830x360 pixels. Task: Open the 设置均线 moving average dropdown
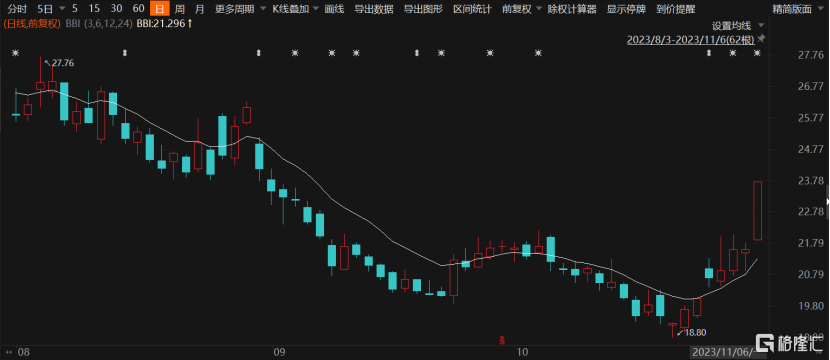pyautogui.click(x=761, y=25)
